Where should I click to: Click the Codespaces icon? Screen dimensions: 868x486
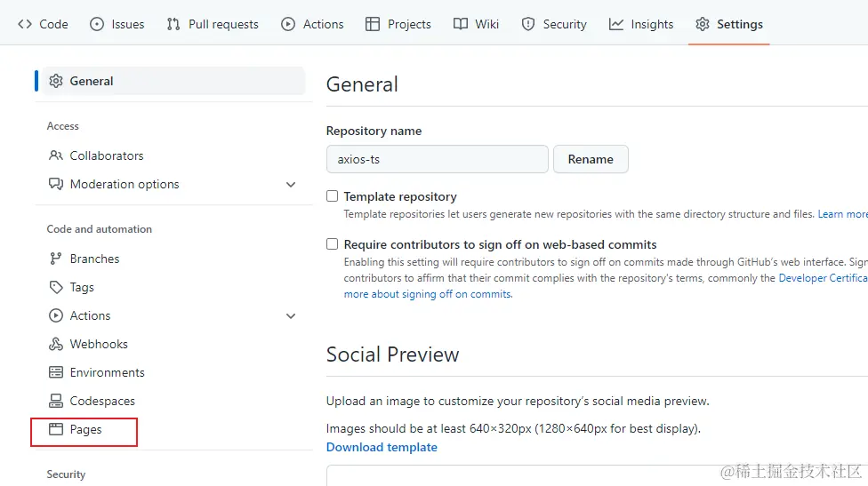[56, 401]
